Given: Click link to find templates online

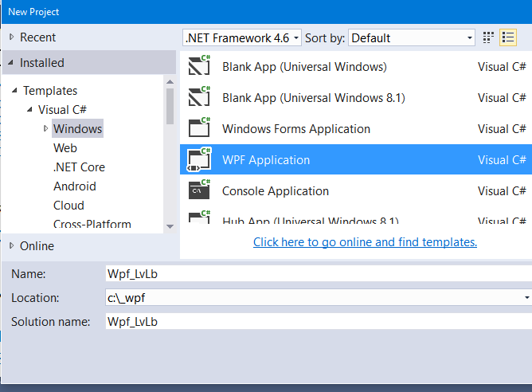Looking at the screenshot, I should (x=365, y=242).
